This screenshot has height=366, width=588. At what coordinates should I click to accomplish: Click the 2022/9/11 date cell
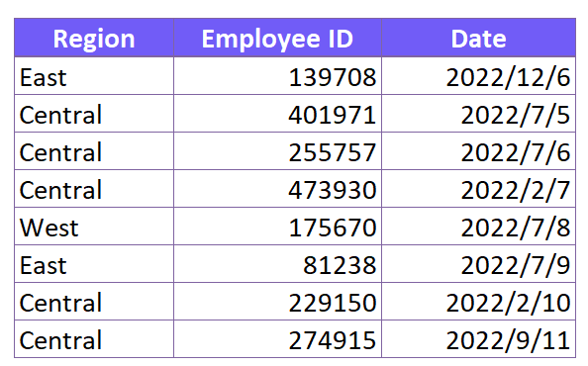[x=478, y=338]
